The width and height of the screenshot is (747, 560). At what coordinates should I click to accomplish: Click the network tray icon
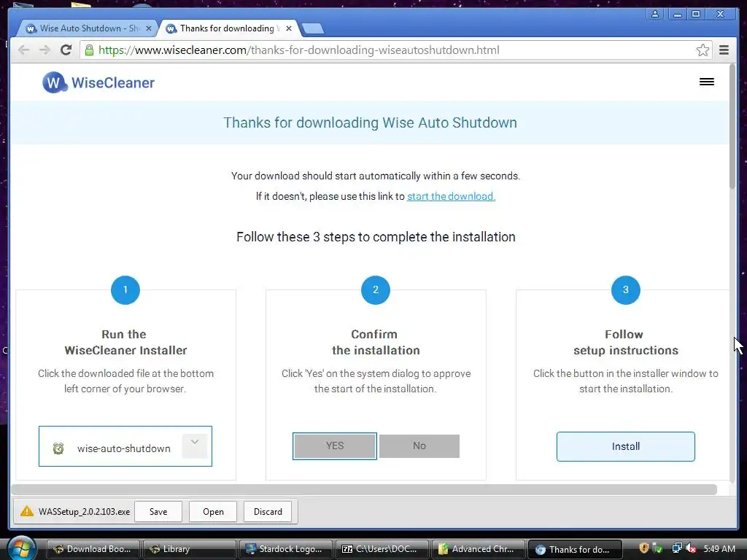(676, 548)
